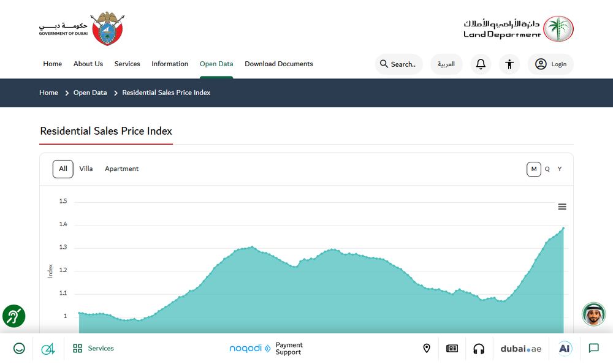The image size is (613, 364).
Task: Click the Index axis title
Action: click(50, 271)
